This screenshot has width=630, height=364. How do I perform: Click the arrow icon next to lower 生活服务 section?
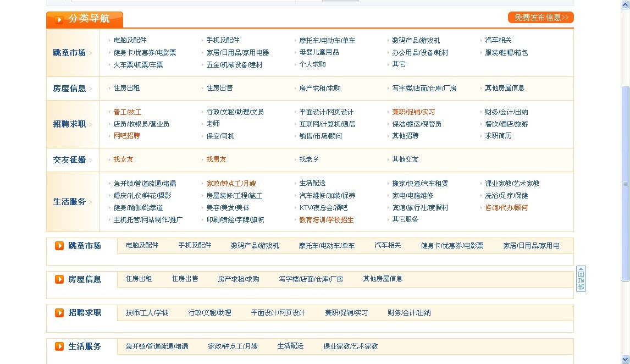[59, 346]
